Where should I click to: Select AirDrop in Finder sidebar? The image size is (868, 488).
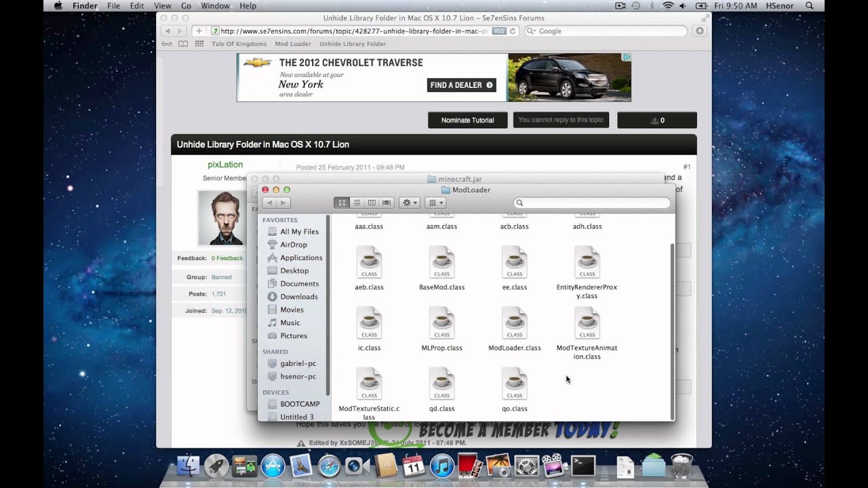coord(294,245)
